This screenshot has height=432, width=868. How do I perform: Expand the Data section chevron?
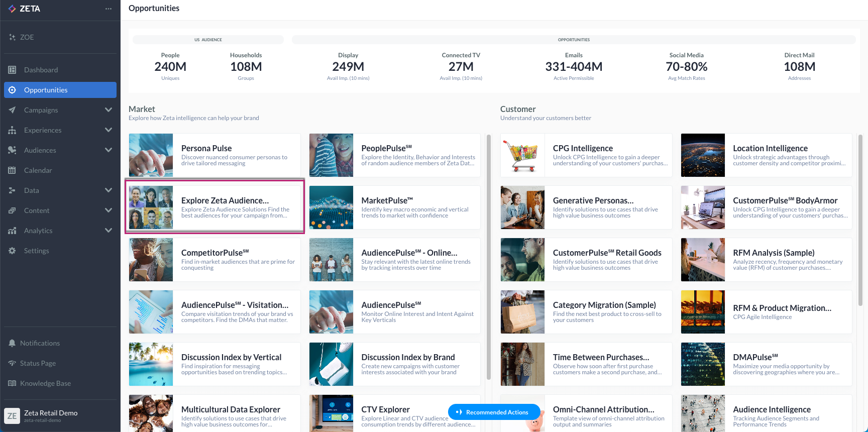pyautogui.click(x=108, y=190)
